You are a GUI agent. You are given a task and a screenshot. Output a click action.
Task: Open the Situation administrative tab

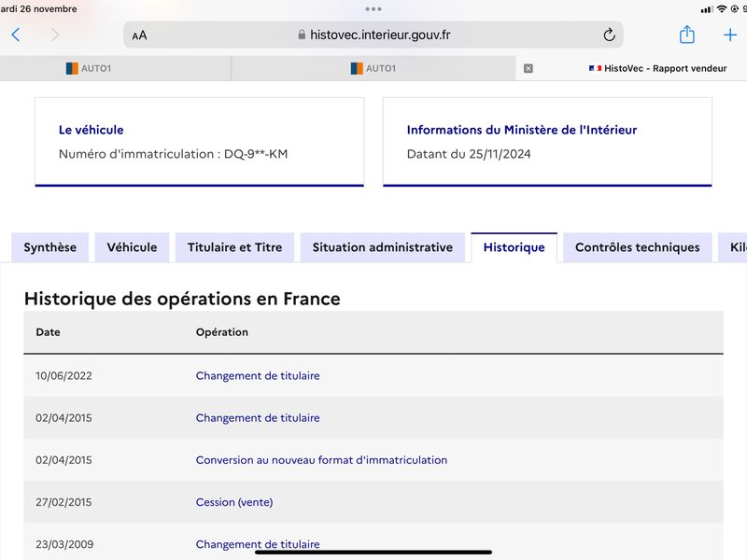(x=383, y=247)
